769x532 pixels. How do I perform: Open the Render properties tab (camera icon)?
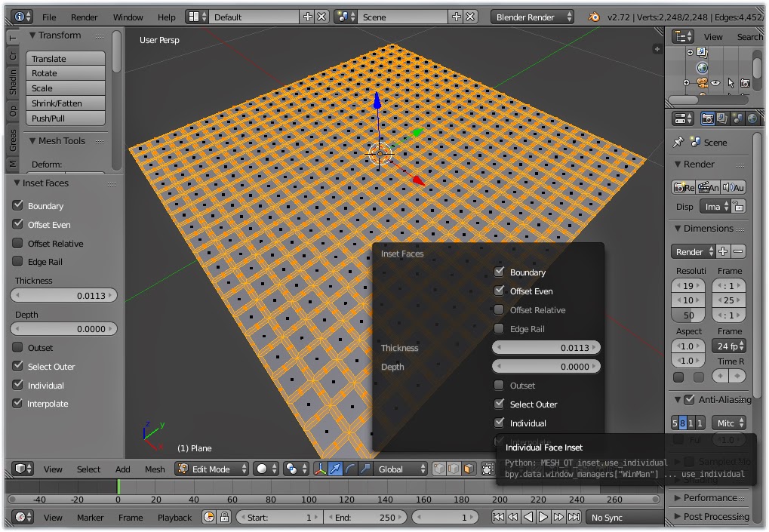click(x=708, y=118)
